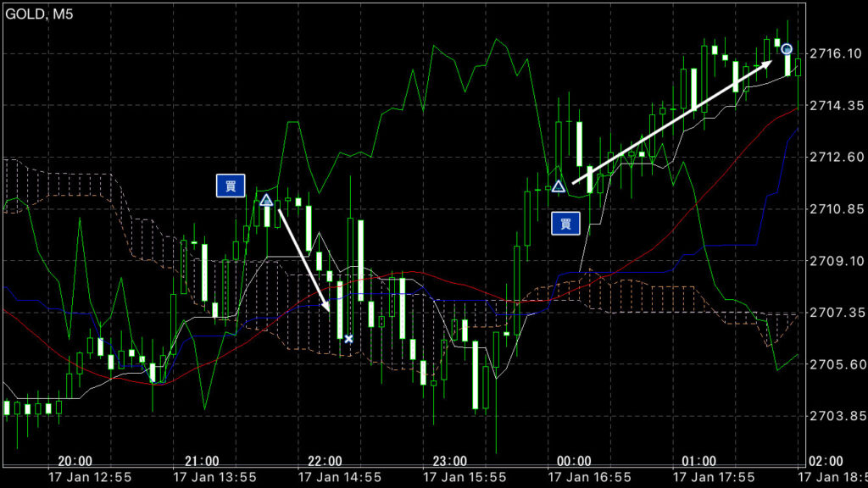
Task: Click the 00:00 time label
Action: coord(574,461)
